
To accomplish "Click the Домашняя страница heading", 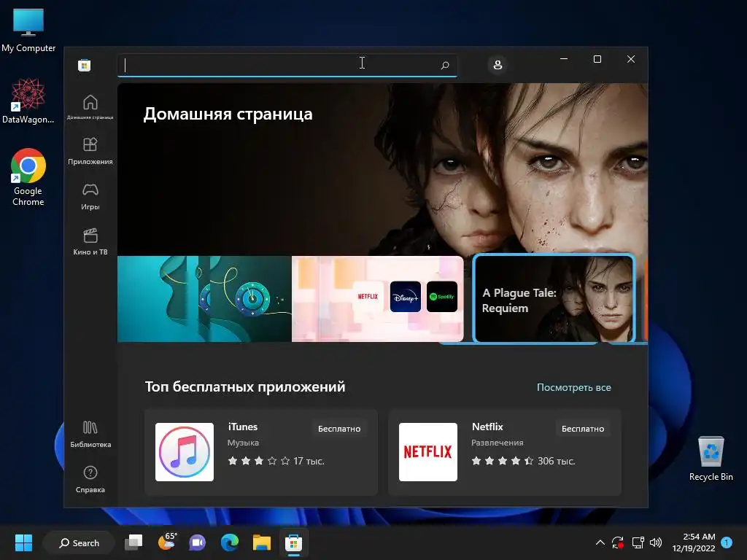I will 228,114.
